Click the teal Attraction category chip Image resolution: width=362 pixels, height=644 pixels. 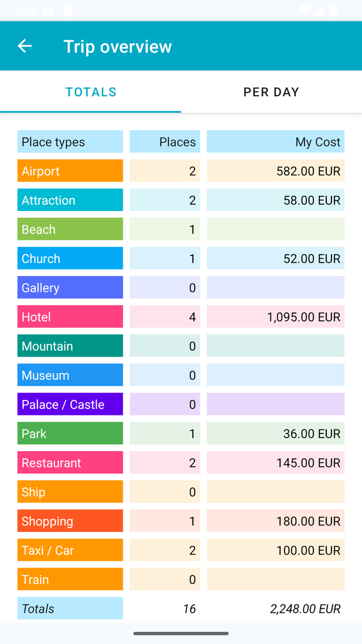[x=70, y=200]
